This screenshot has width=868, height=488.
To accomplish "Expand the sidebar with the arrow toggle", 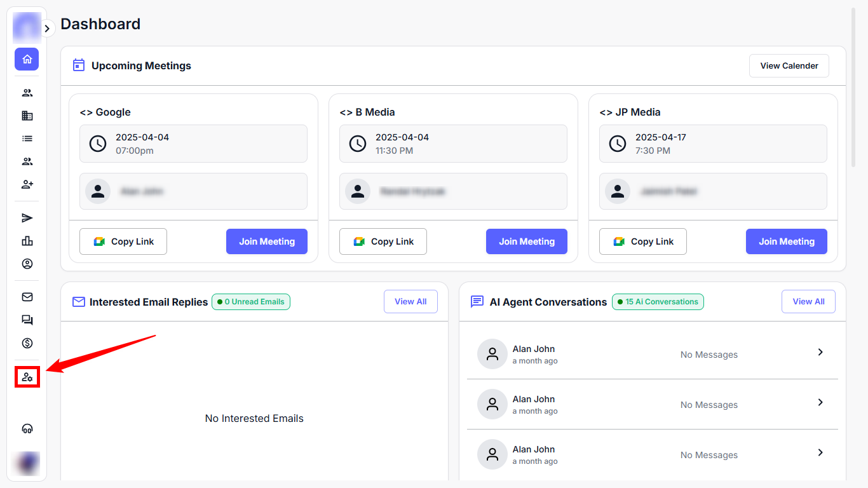I will [47, 29].
